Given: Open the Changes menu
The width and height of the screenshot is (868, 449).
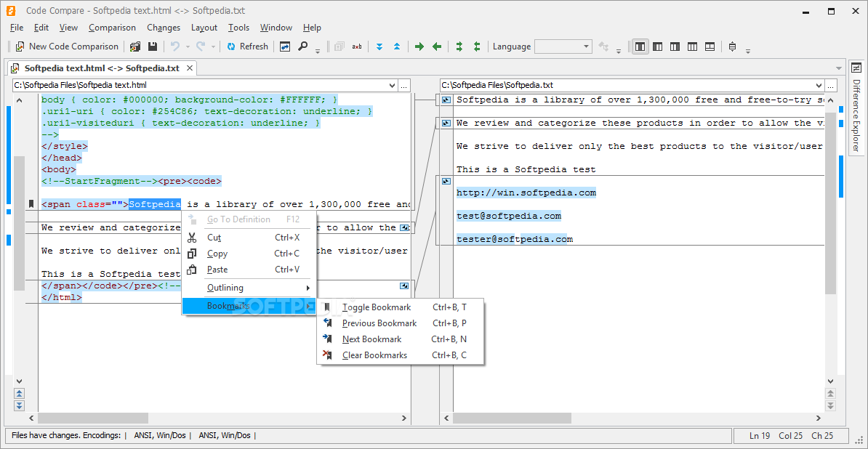Looking at the screenshot, I should click(164, 28).
